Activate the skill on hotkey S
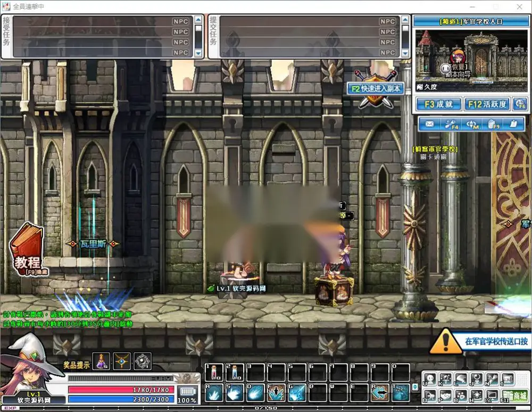This screenshot has height=412, width=532. point(235,393)
